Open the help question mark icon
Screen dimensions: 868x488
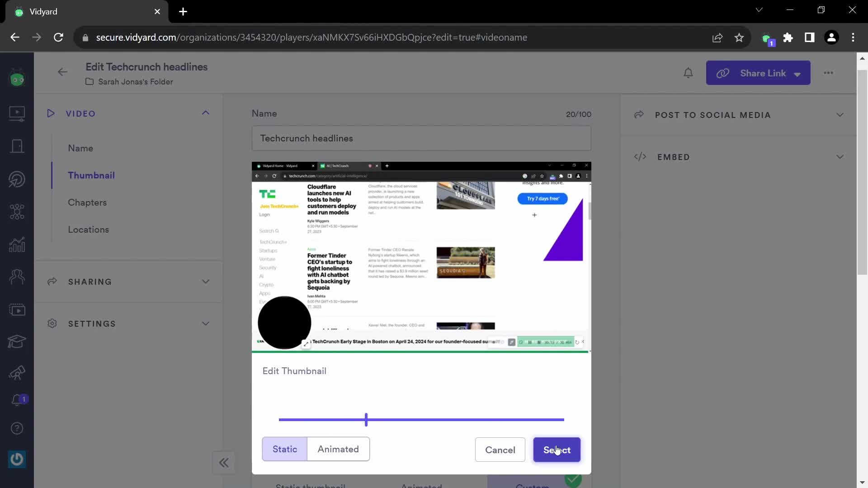tap(17, 428)
